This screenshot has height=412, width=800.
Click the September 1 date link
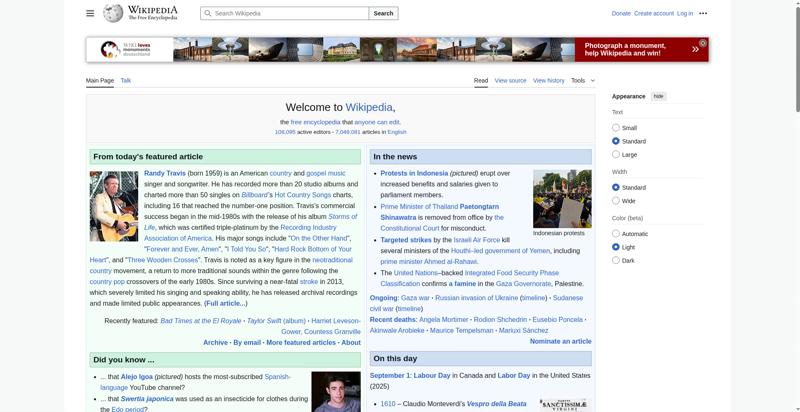coord(390,375)
